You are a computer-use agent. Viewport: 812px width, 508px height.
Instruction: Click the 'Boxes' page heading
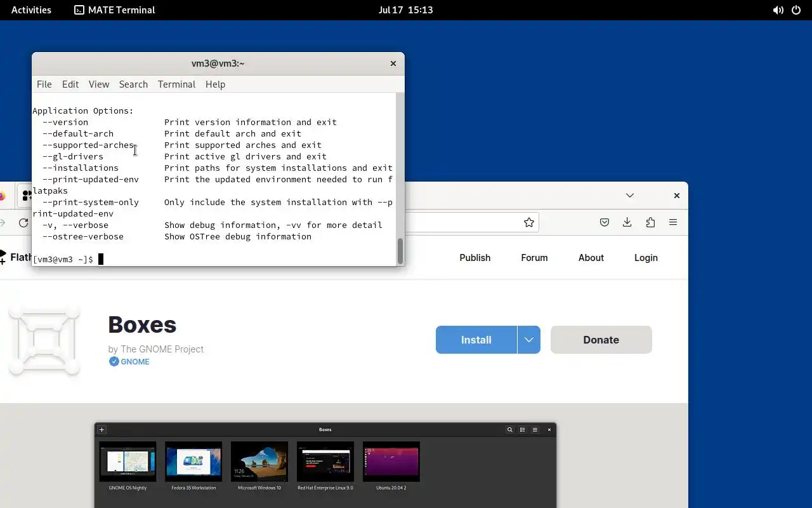point(142,324)
